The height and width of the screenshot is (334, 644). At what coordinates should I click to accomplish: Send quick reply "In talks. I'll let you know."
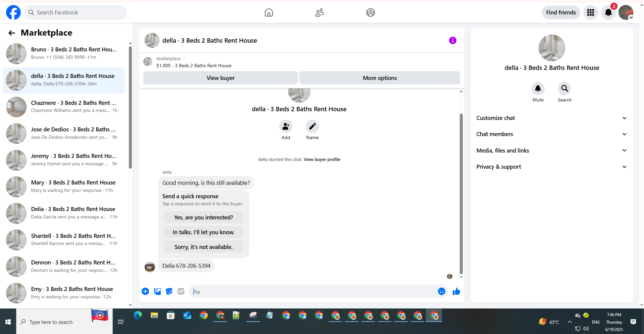[203, 232]
